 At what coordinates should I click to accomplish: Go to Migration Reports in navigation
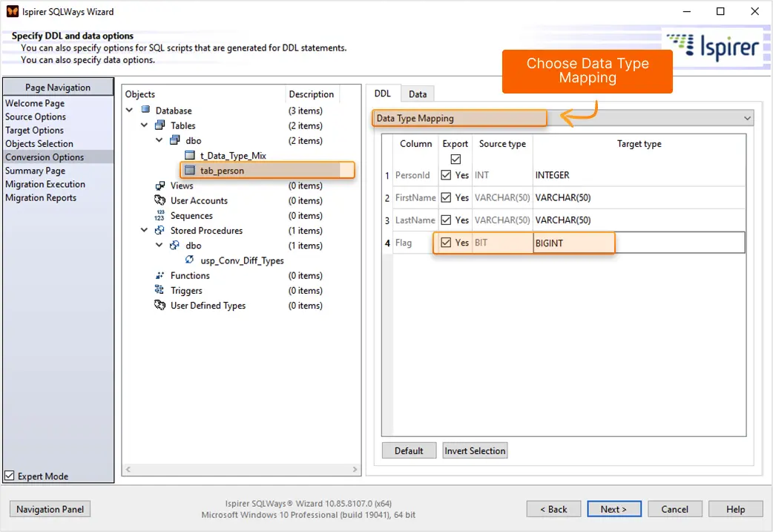pyautogui.click(x=41, y=197)
